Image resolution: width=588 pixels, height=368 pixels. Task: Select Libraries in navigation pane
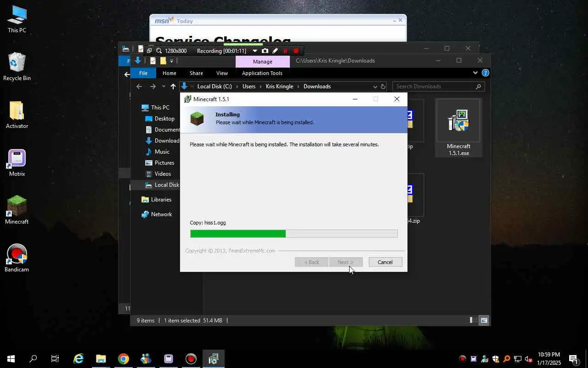[x=156, y=200]
